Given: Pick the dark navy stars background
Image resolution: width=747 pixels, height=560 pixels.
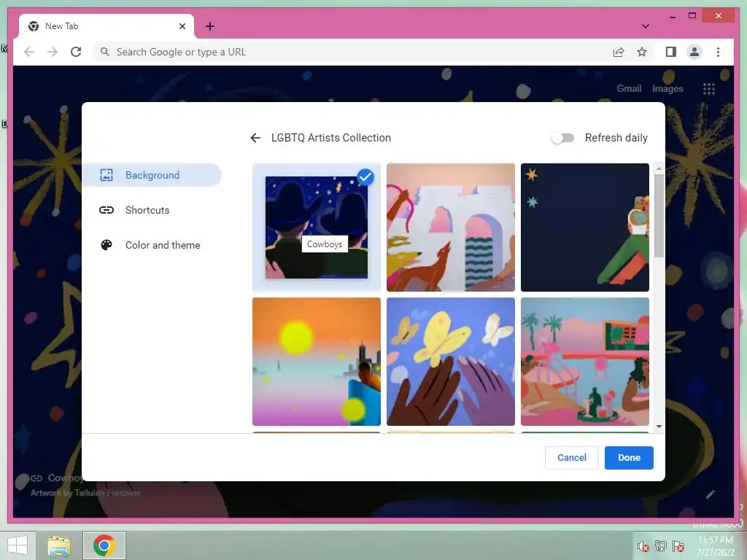Looking at the screenshot, I should [585, 227].
